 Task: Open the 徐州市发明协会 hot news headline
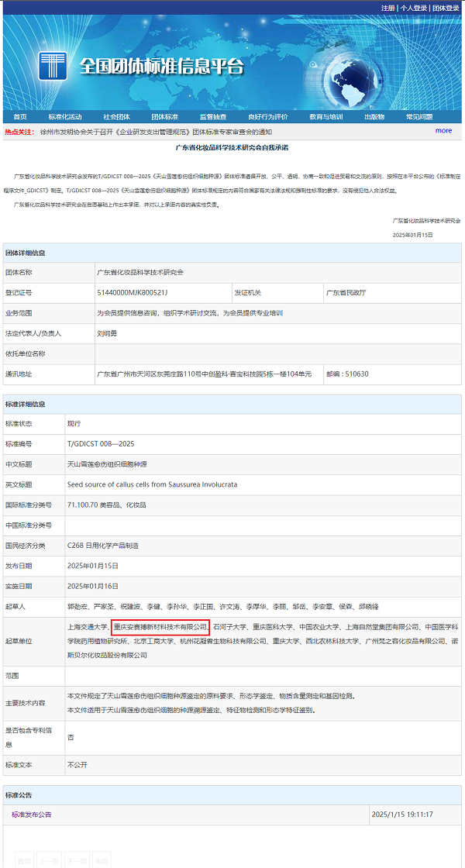[155, 132]
